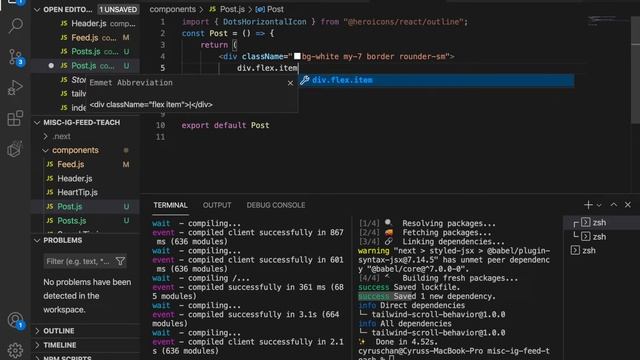Open the Accounts icon in activity bar
The image size is (640, 360).
coord(15,320)
